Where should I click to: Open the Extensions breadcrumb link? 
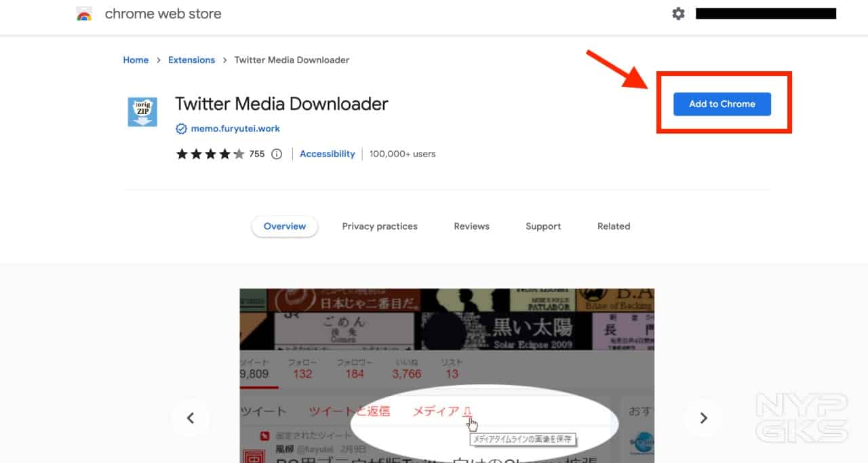[191, 60]
